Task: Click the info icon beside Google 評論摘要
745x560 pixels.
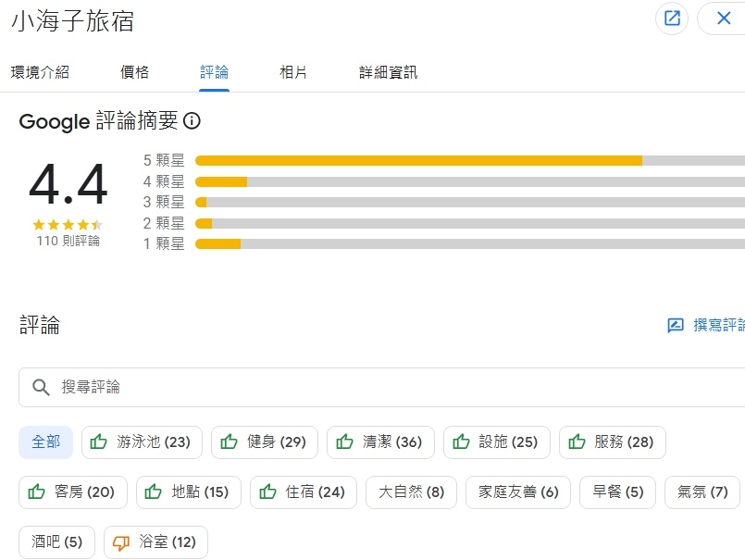Action: [x=192, y=121]
